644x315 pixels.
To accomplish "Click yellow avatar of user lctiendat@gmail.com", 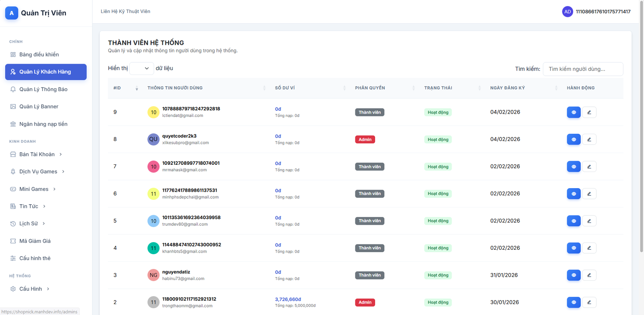I will pyautogui.click(x=153, y=112).
